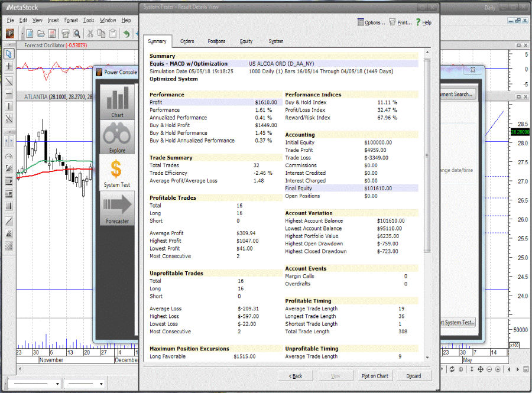Open the Edit menu
532x393 pixels.
23,20
